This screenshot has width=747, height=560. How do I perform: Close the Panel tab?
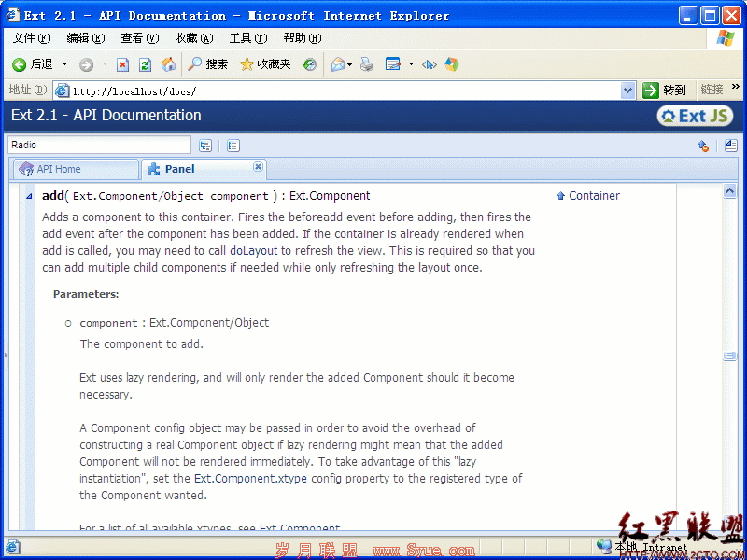(258, 166)
